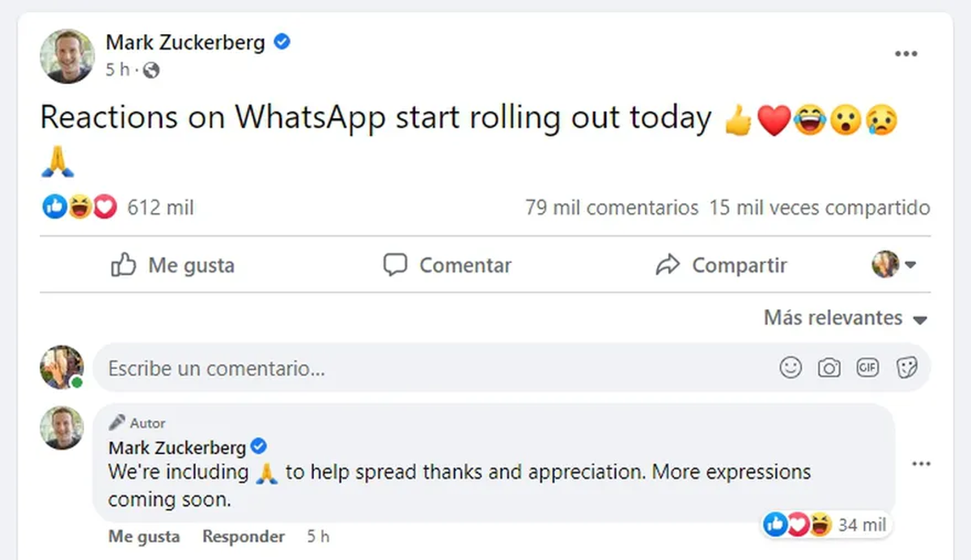Toggle Me gusta on the post
Image resolution: width=971 pixels, height=560 pixels.
click(172, 265)
